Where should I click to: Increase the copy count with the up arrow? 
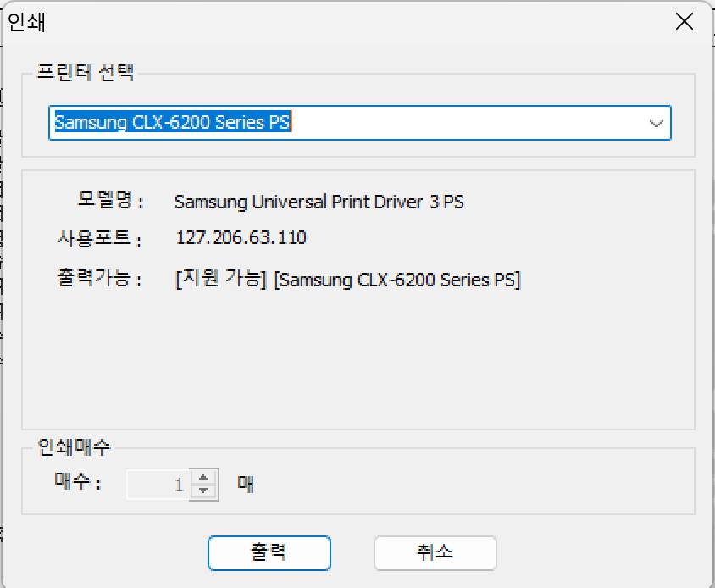point(203,477)
